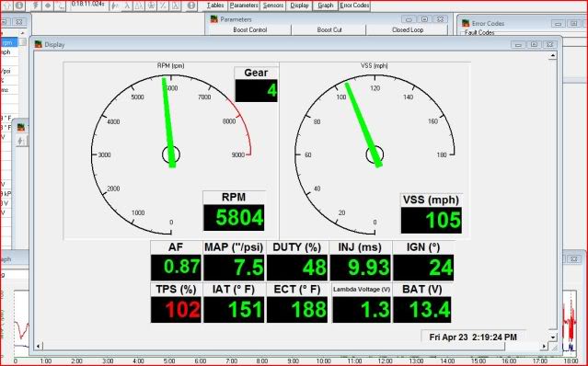
Task: Click the round info icon beside Tables
Action: (x=191, y=6)
